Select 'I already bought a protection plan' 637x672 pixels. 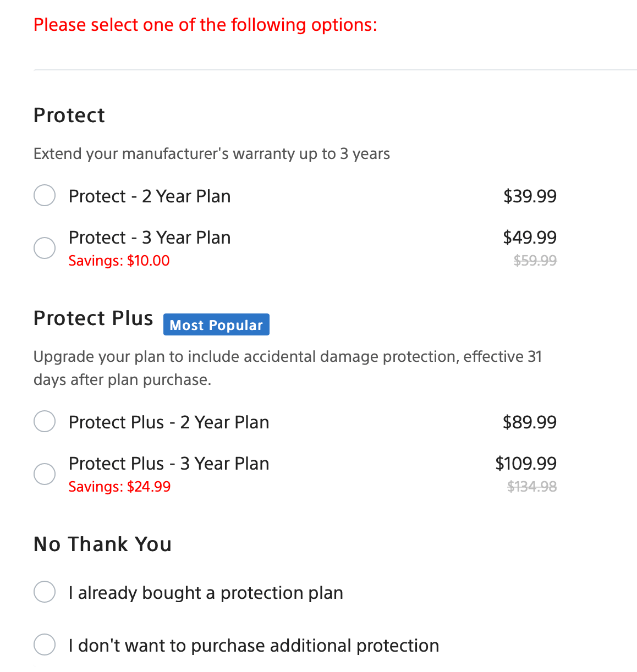point(45,592)
